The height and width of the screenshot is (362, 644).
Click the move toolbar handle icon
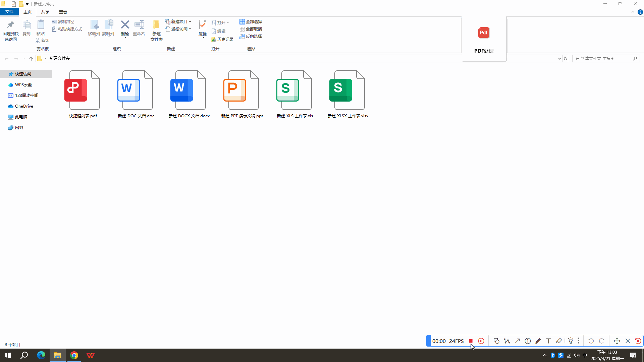point(617,341)
